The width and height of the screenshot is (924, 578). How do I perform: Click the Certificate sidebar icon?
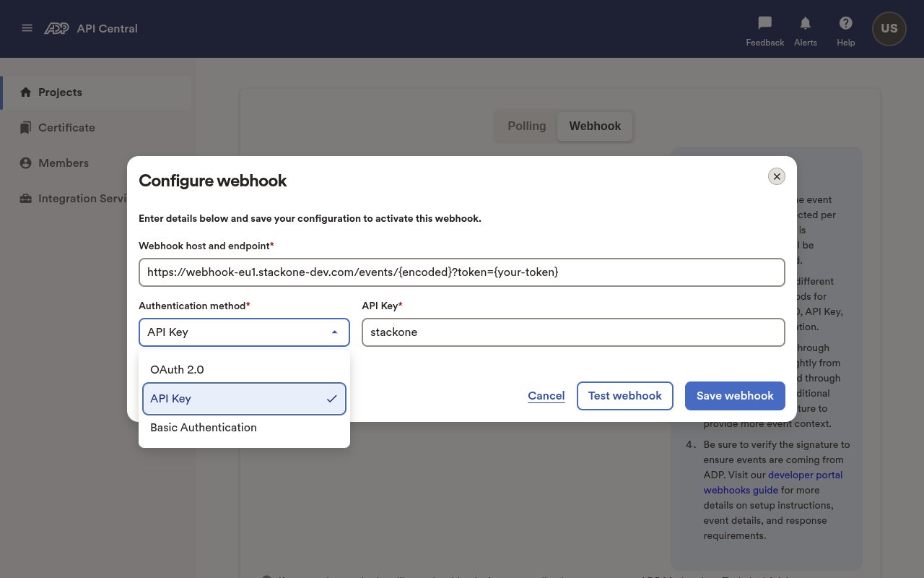[x=26, y=127]
